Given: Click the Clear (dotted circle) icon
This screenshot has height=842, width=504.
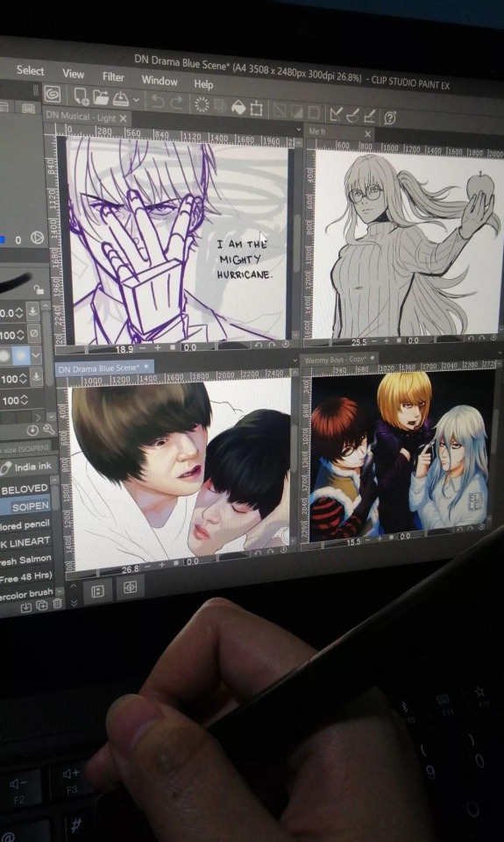Looking at the screenshot, I should tap(202, 104).
